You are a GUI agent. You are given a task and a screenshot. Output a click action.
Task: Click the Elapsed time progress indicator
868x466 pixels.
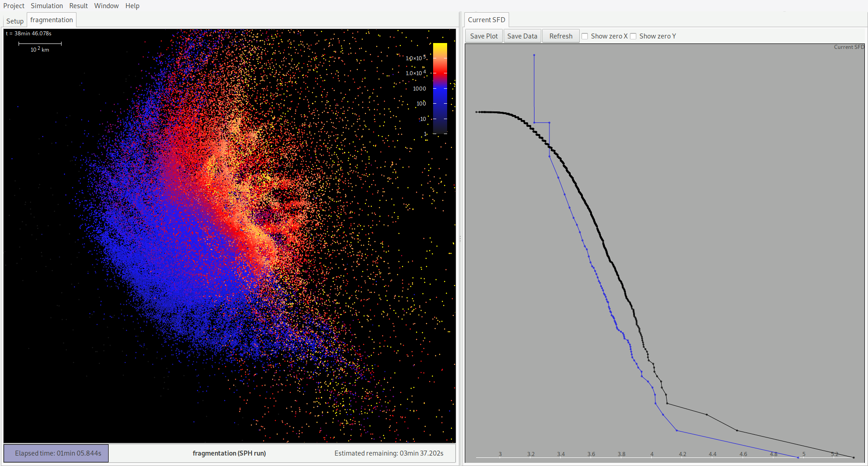pyautogui.click(x=56, y=453)
